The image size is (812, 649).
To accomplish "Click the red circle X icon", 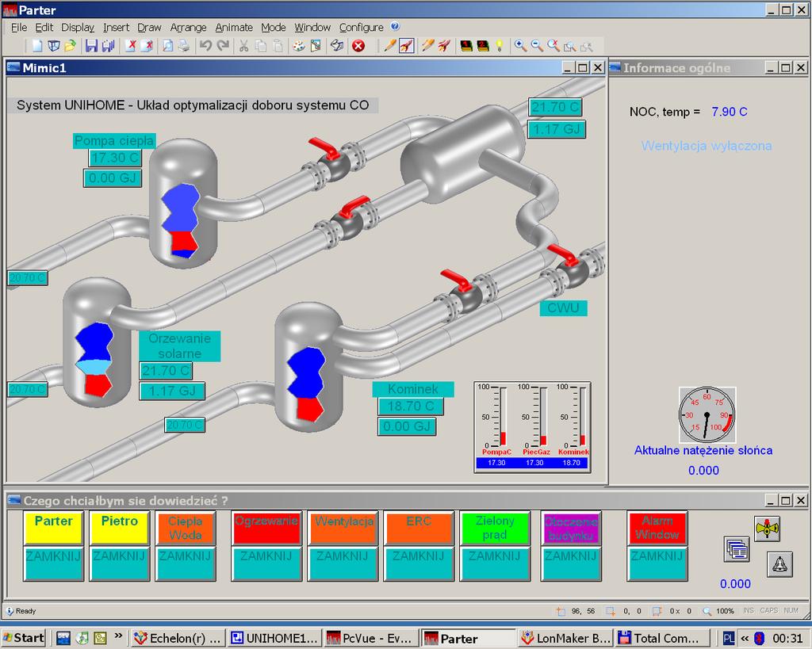I will [358, 46].
